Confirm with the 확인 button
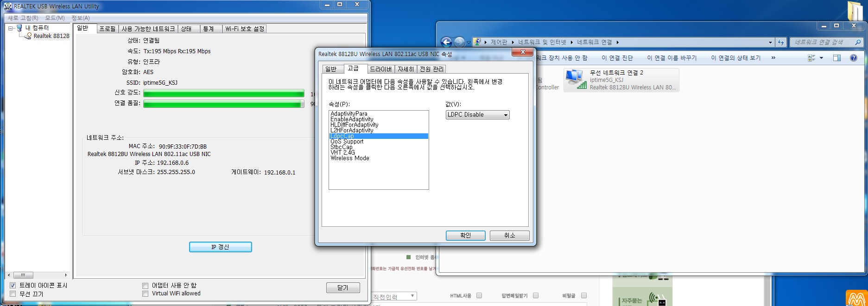 click(465, 235)
